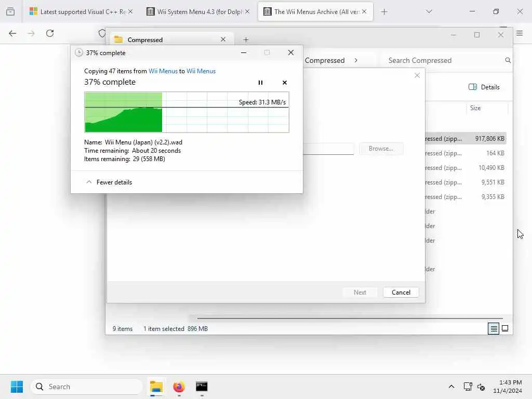The height and width of the screenshot is (399, 532).
Task: Click Compressed in the address breadcrumb
Action: (325, 60)
